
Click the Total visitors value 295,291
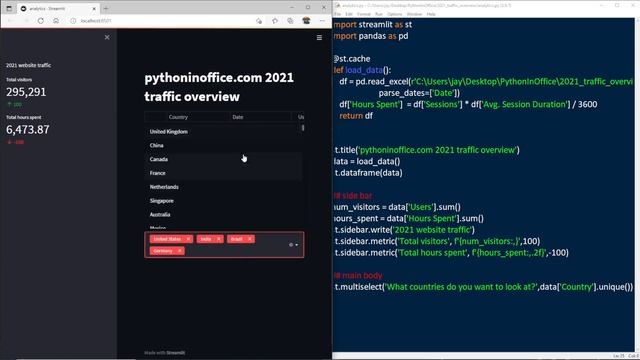26,92
